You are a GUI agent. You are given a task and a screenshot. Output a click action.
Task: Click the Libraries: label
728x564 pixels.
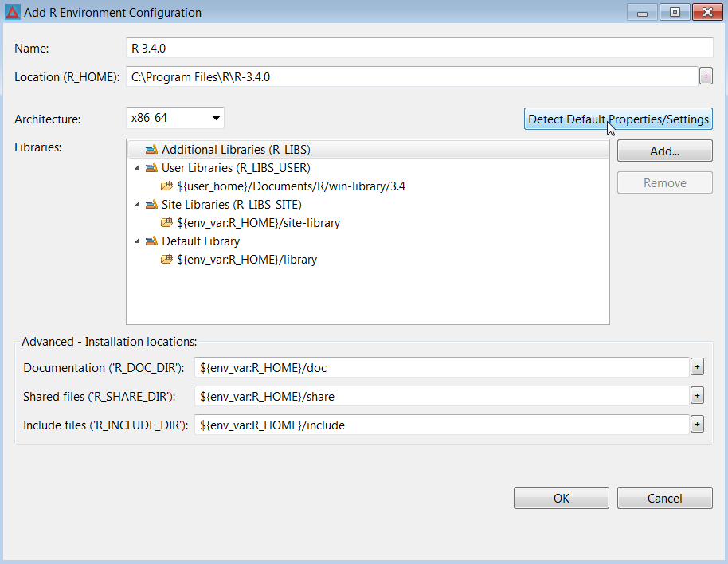pos(38,147)
